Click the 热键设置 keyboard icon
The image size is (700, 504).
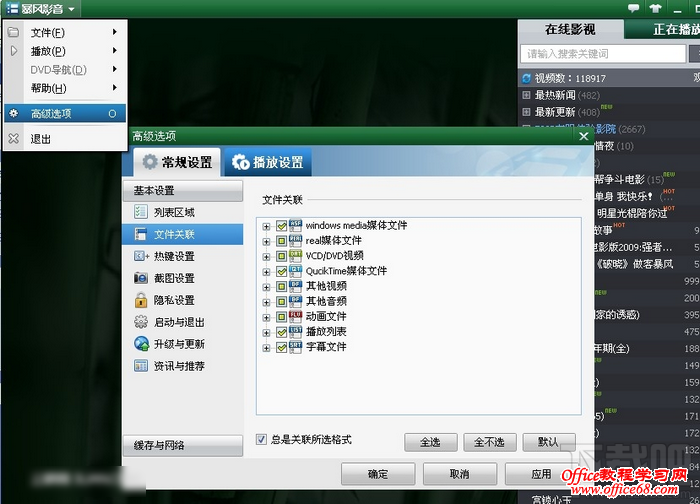click(x=141, y=256)
